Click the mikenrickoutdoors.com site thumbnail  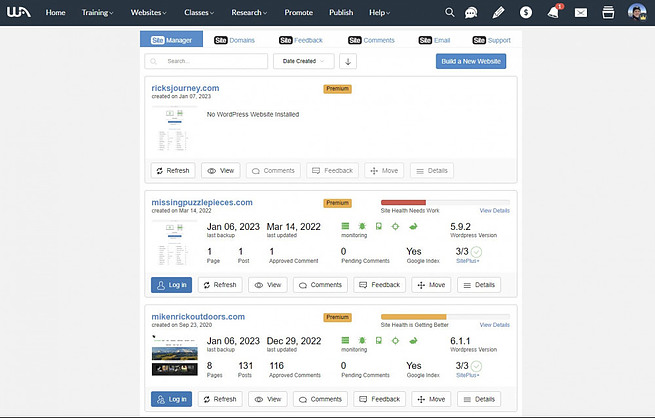[175, 355]
